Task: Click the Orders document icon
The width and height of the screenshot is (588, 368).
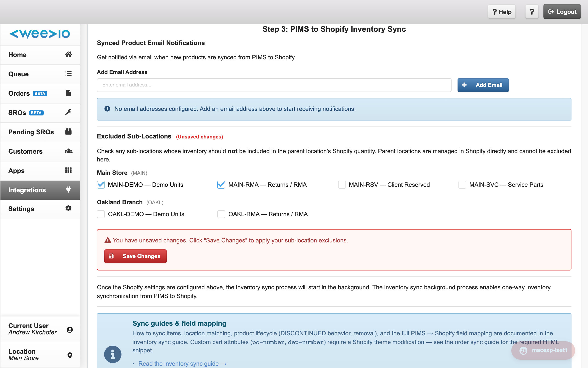Action: [x=68, y=93]
